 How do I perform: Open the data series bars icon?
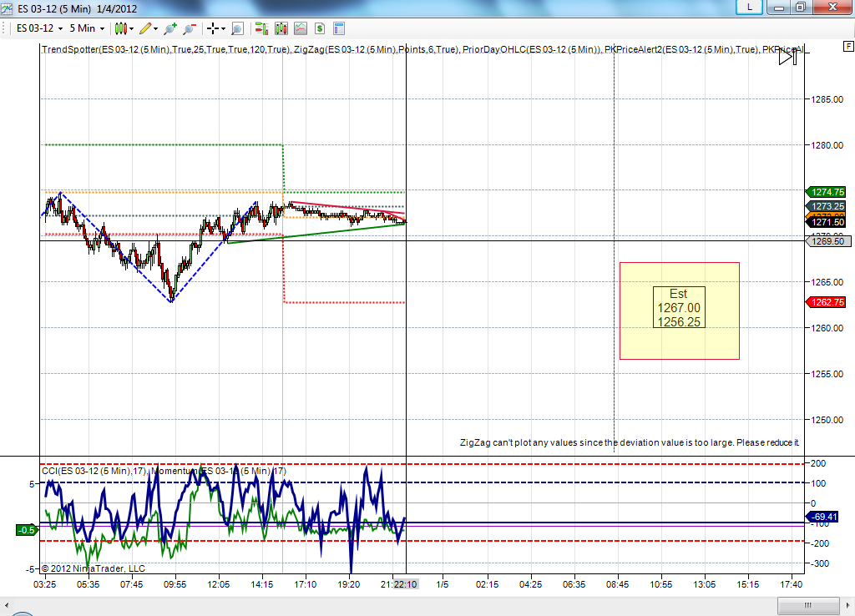point(281,28)
